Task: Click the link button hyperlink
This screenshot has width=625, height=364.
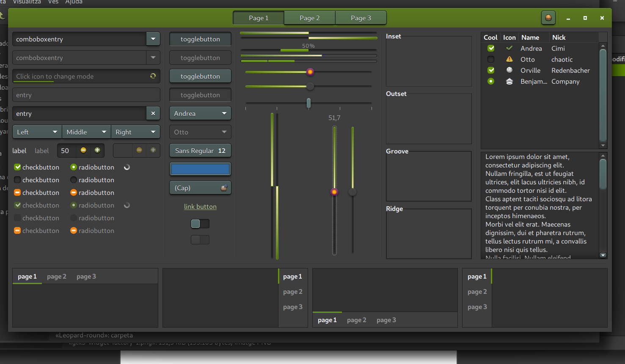Action: pyautogui.click(x=200, y=207)
